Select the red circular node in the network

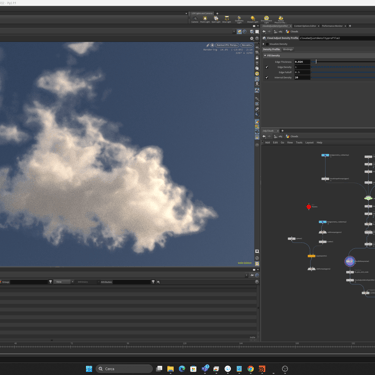point(309,207)
